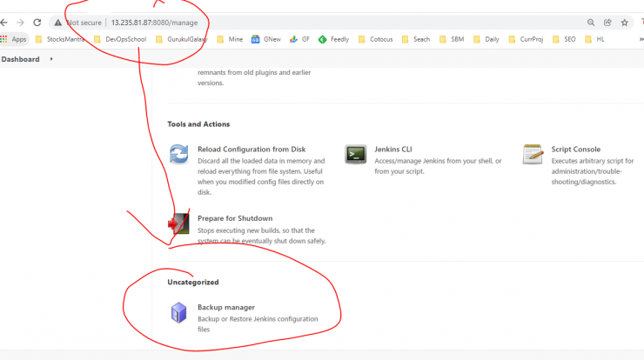Open the SBM bookmark folder
644x360 pixels.
point(452,39)
